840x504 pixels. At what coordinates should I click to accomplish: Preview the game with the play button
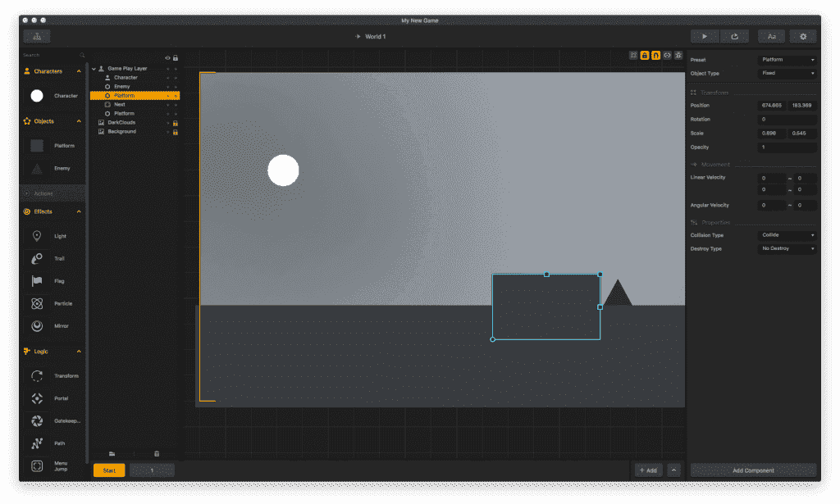coord(705,36)
